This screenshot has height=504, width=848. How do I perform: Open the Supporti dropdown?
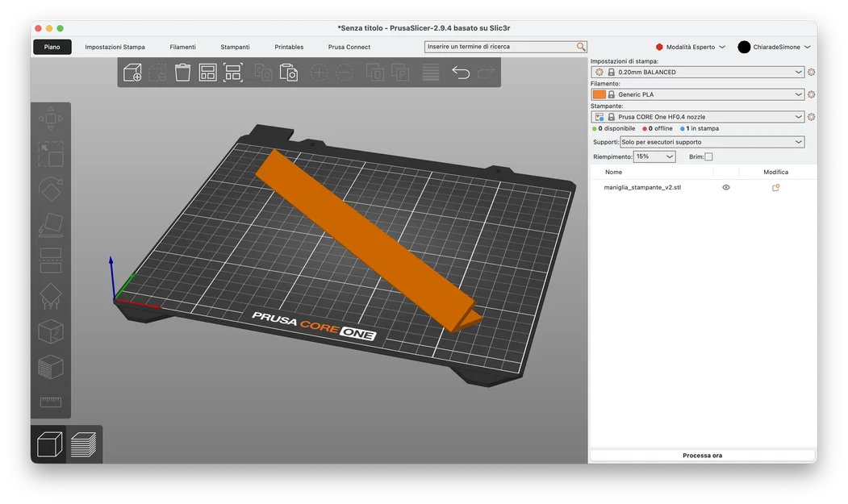(x=710, y=141)
